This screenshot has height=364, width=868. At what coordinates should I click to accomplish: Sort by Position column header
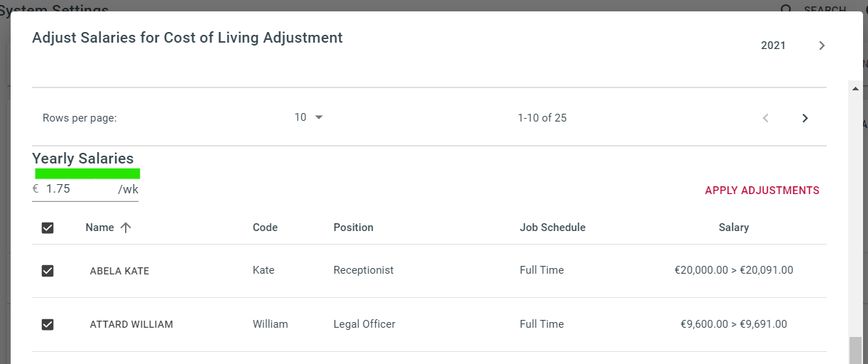click(x=353, y=227)
